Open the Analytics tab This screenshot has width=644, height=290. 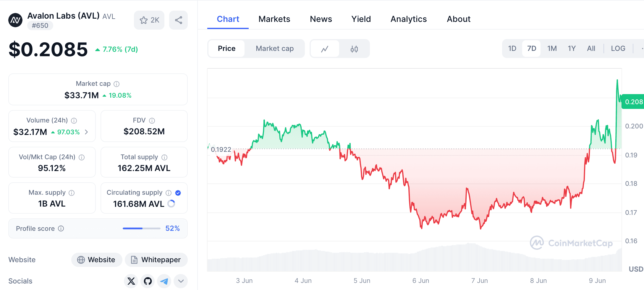[x=409, y=19]
